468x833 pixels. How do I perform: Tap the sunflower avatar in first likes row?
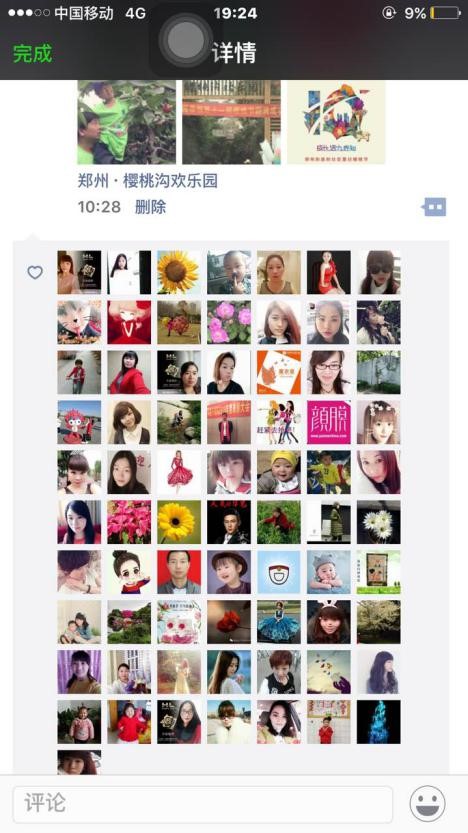point(179,273)
